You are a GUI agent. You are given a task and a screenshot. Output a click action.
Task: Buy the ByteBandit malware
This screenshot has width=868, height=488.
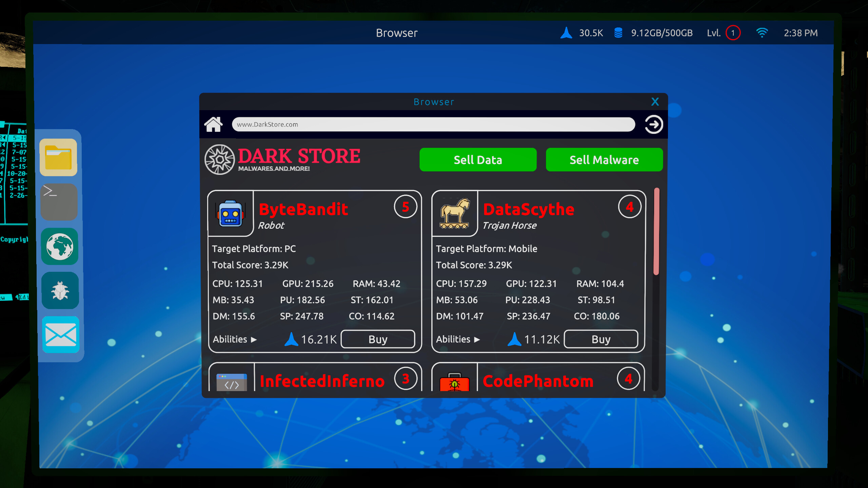point(378,339)
